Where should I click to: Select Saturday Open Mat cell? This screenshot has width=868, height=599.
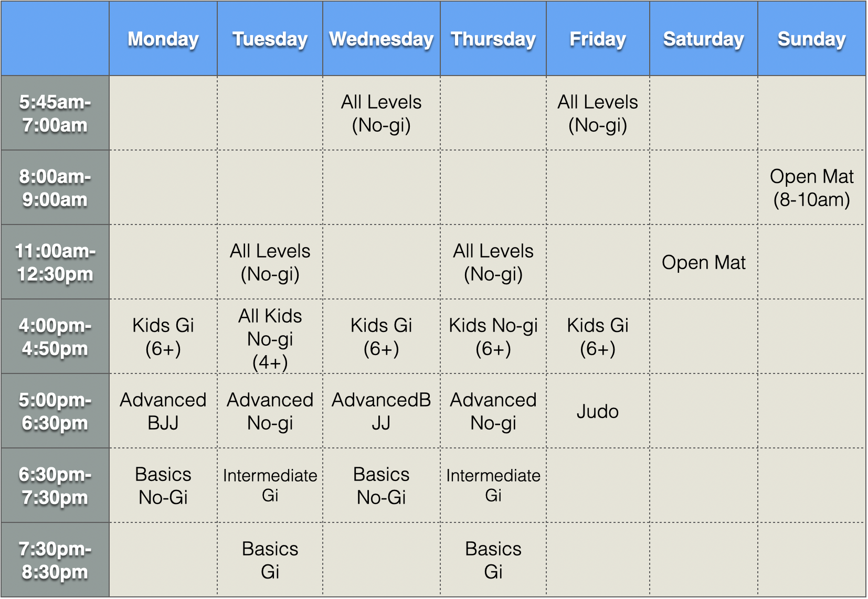click(x=704, y=262)
